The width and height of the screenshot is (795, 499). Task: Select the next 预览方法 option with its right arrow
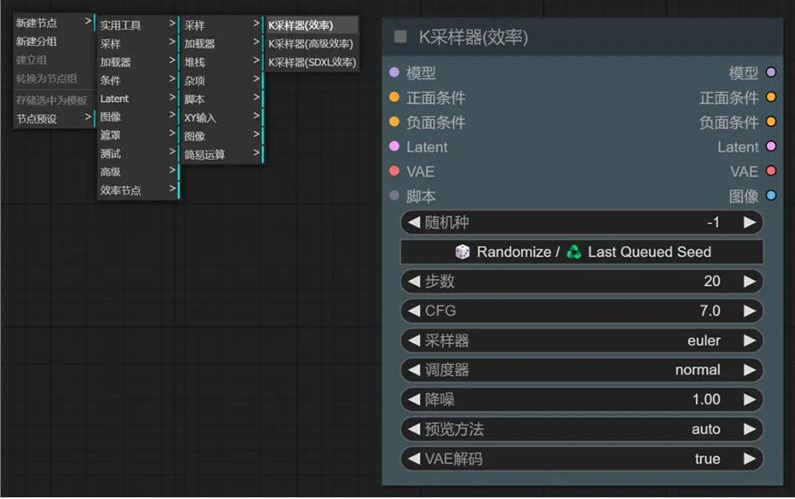(749, 430)
